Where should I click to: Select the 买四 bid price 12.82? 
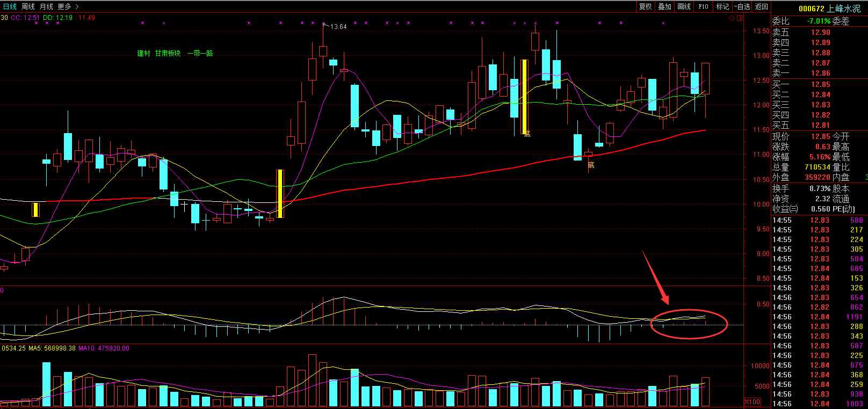[x=820, y=115]
